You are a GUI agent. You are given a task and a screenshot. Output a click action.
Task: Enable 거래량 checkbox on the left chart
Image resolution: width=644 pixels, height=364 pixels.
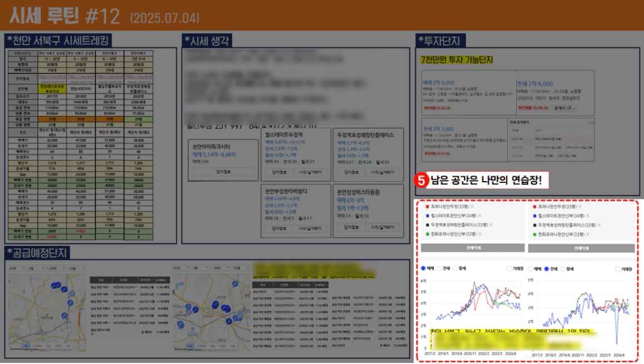click(x=509, y=268)
